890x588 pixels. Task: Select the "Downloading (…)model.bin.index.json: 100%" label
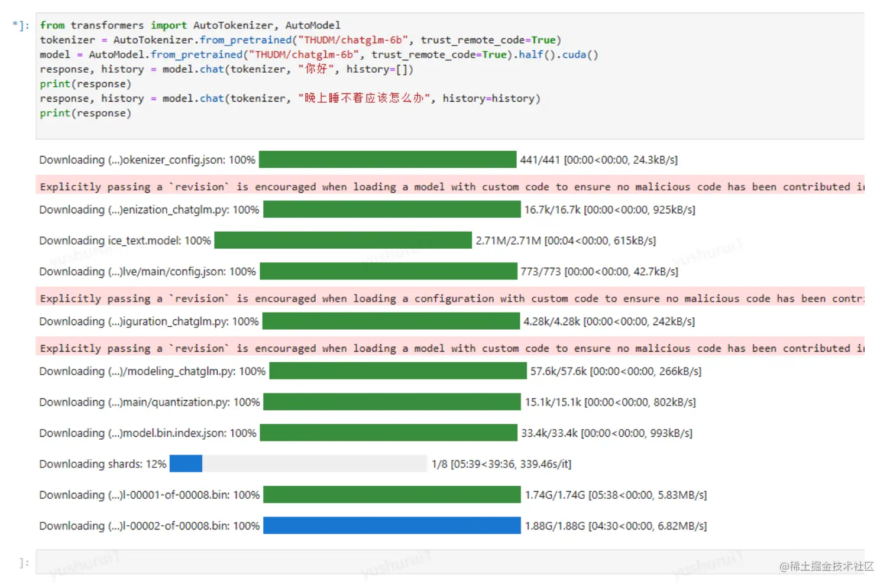click(148, 433)
